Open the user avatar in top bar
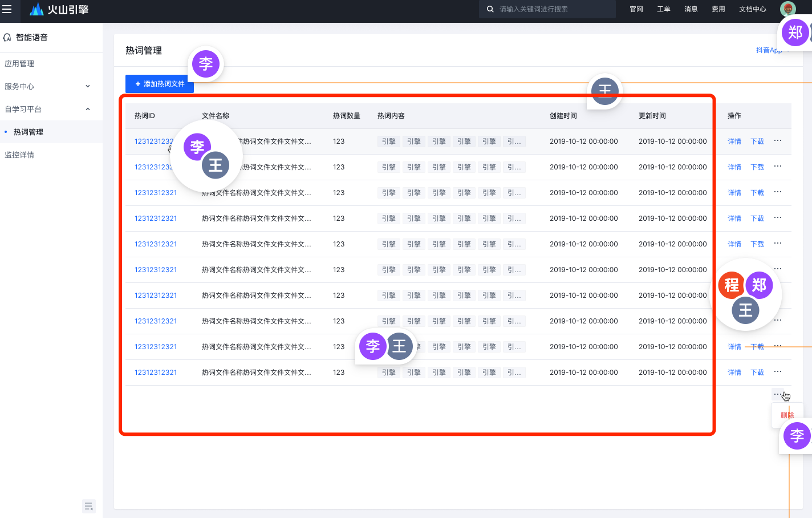812x518 pixels. tap(787, 9)
